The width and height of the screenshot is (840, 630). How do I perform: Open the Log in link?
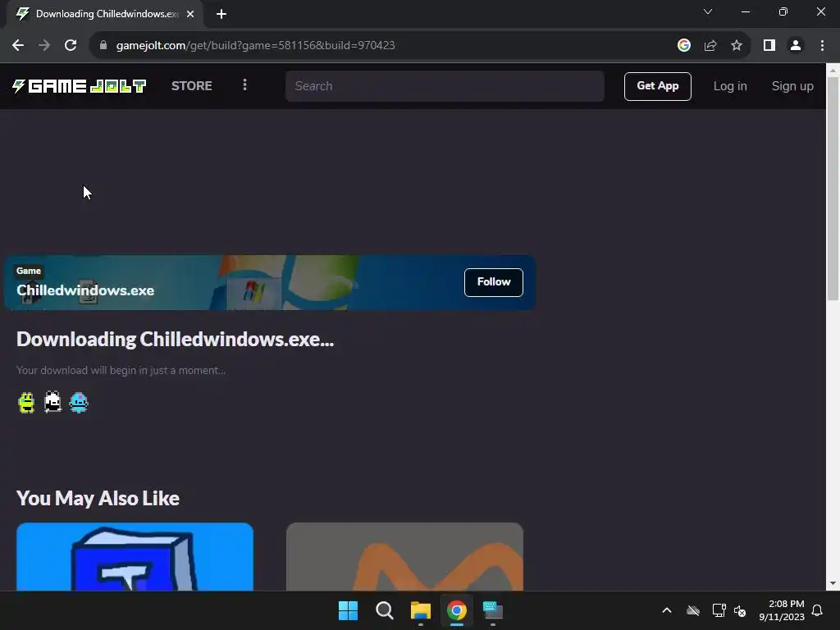coord(729,86)
